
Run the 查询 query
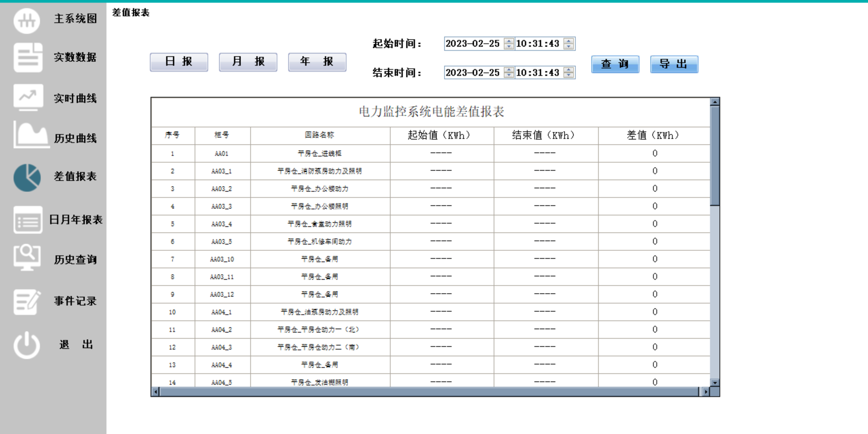[x=615, y=64]
